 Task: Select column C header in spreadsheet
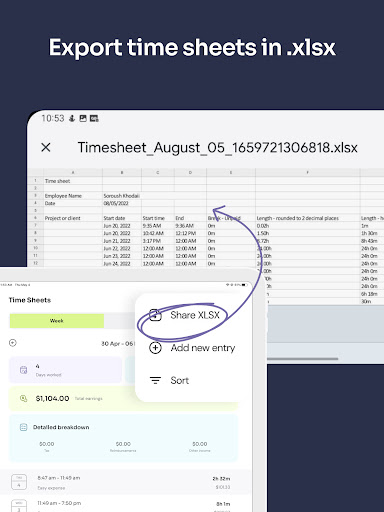tap(158, 172)
